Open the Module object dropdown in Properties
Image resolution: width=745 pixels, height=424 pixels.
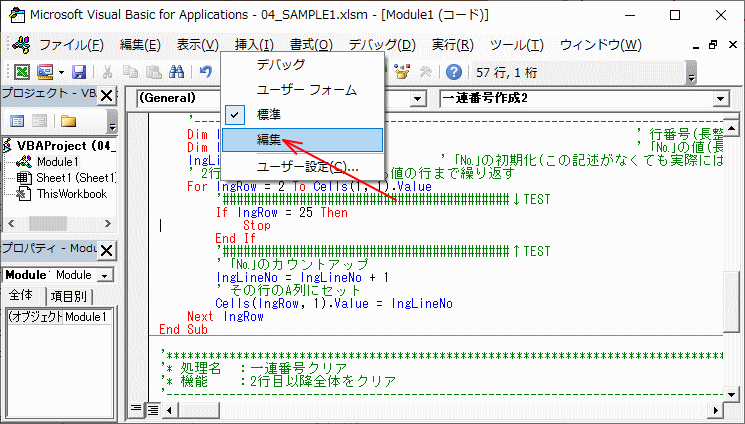click(105, 275)
